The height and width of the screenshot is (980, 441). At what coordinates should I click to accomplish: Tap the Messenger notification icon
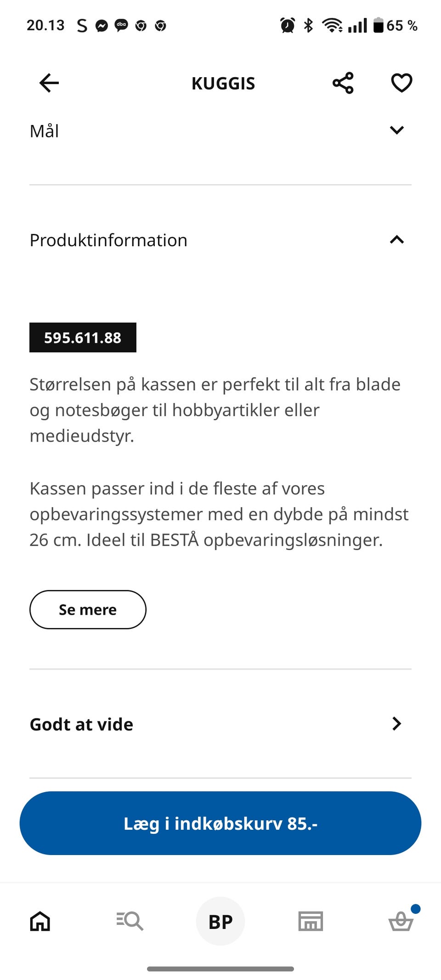(x=102, y=26)
